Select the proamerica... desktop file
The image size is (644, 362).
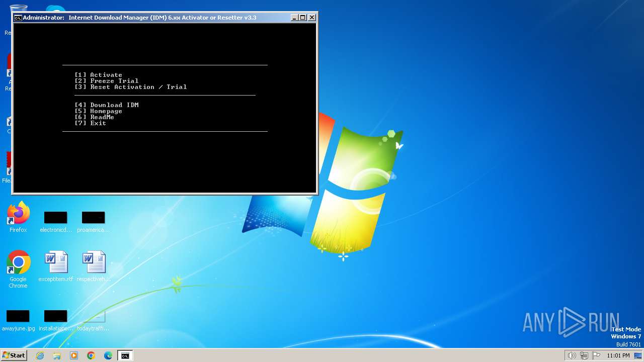tap(94, 221)
